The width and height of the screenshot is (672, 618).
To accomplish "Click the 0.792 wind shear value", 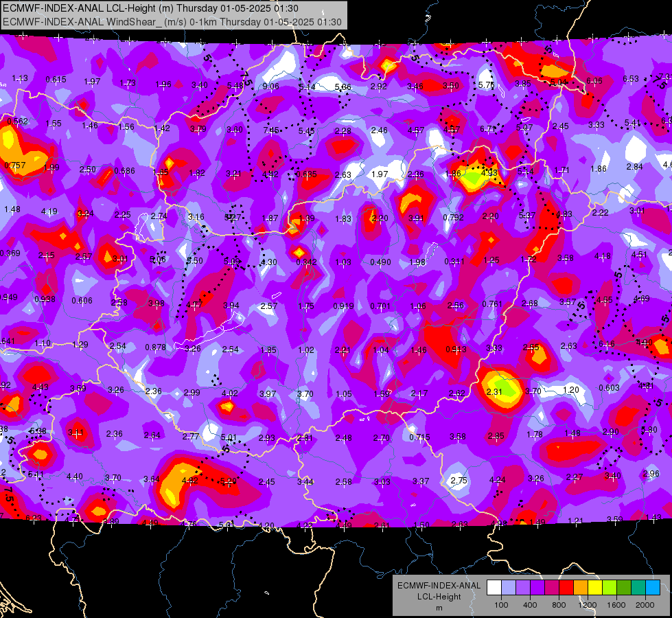I will click(454, 217).
